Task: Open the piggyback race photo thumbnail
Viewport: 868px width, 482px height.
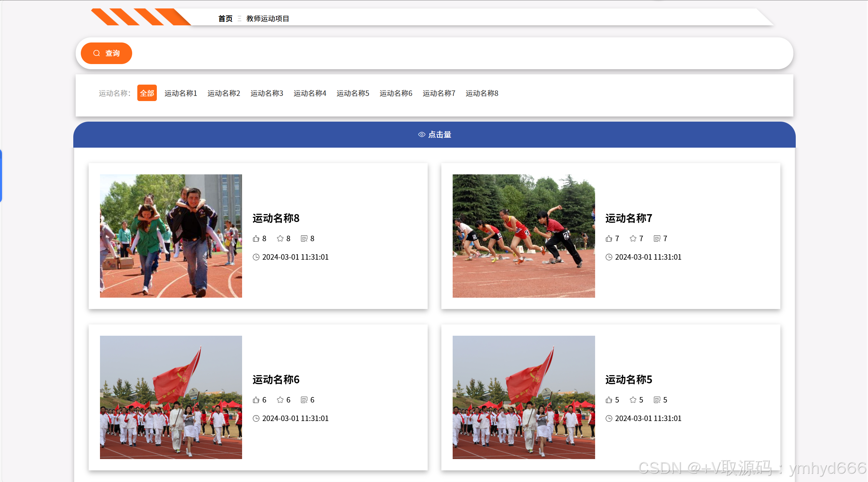Action: [x=171, y=236]
